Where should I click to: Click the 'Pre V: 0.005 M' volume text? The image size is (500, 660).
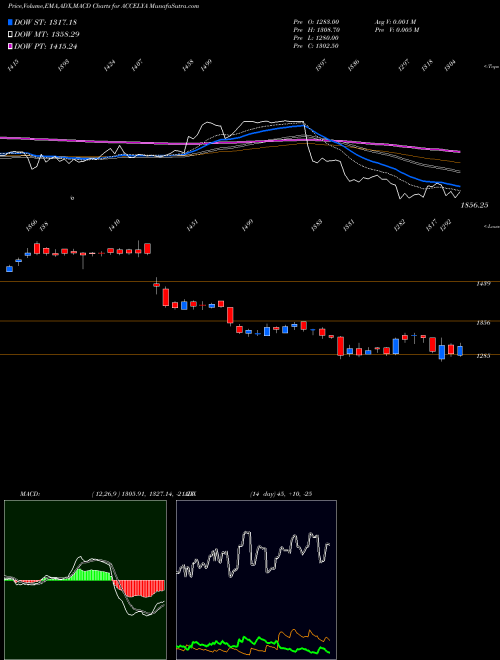tap(397, 30)
